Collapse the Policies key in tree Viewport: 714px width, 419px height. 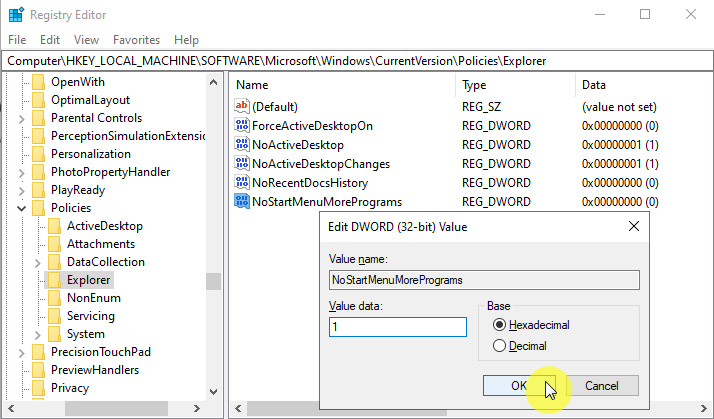(x=22, y=208)
